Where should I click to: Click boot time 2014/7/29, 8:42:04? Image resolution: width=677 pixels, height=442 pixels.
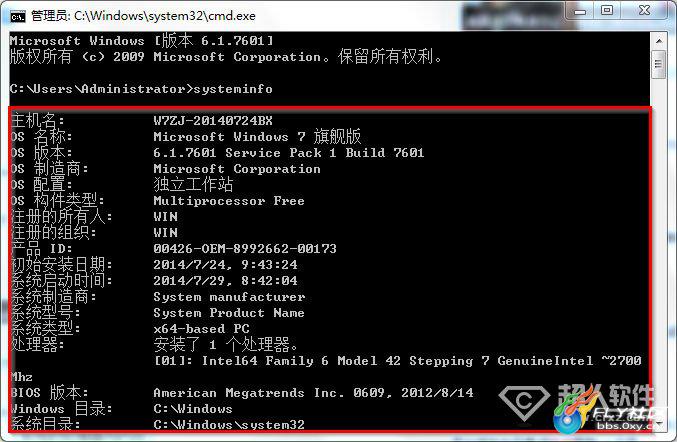pyautogui.click(x=225, y=281)
